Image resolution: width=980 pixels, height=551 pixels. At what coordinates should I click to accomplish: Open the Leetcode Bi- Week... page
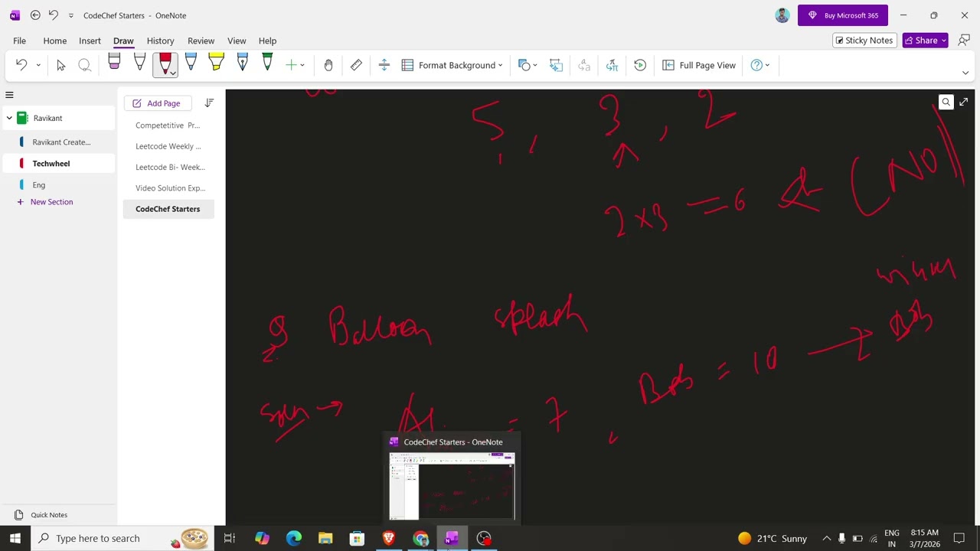(x=170, y=167)
